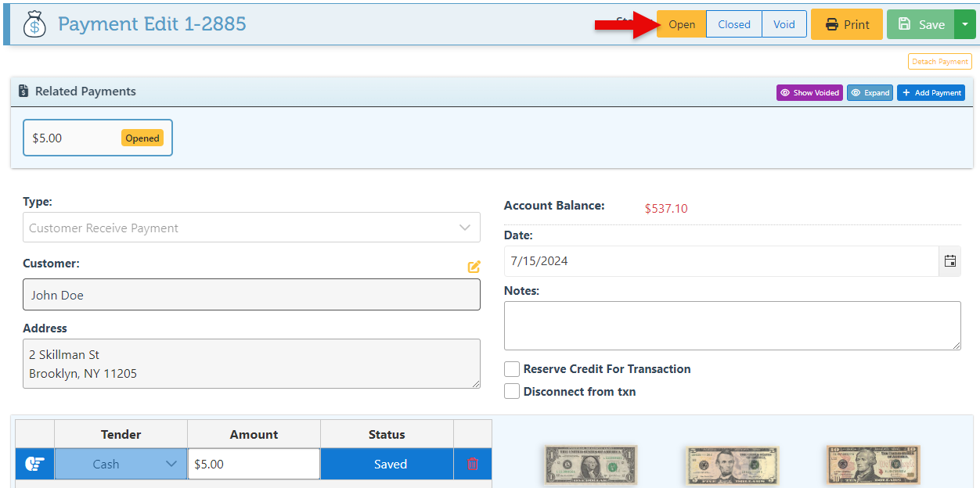Click the edit customer pencil icon
The width and height of the screenshot is (980, 488).
[x=474, y=267]
